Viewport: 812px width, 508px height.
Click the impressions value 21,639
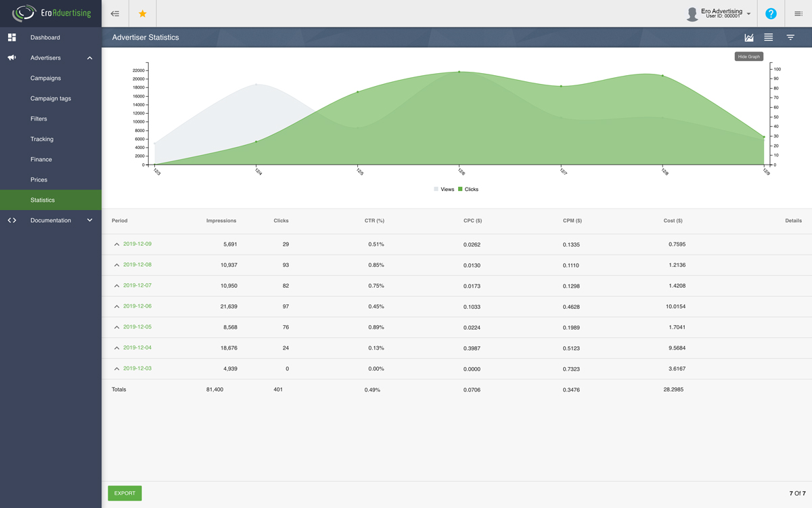coord(227,307)
